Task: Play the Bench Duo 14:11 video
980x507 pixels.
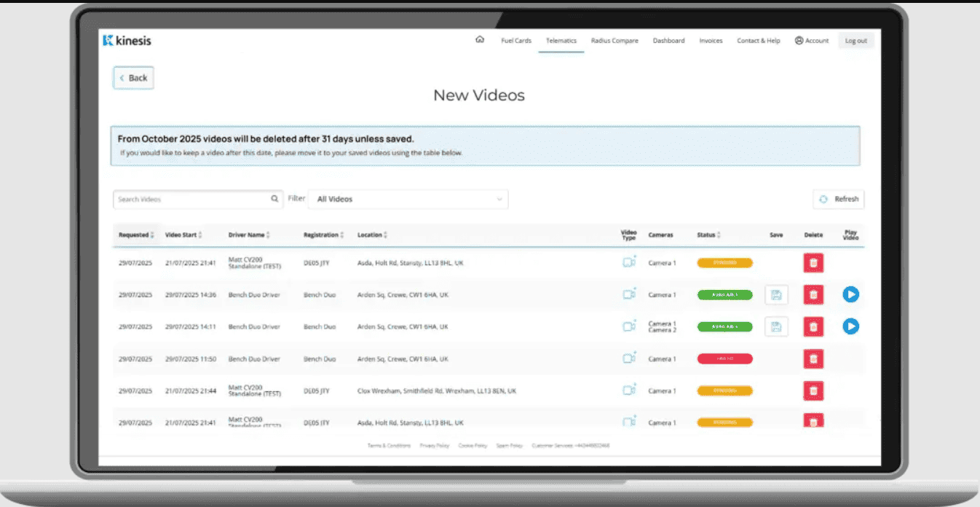Action: pos(850,327)
